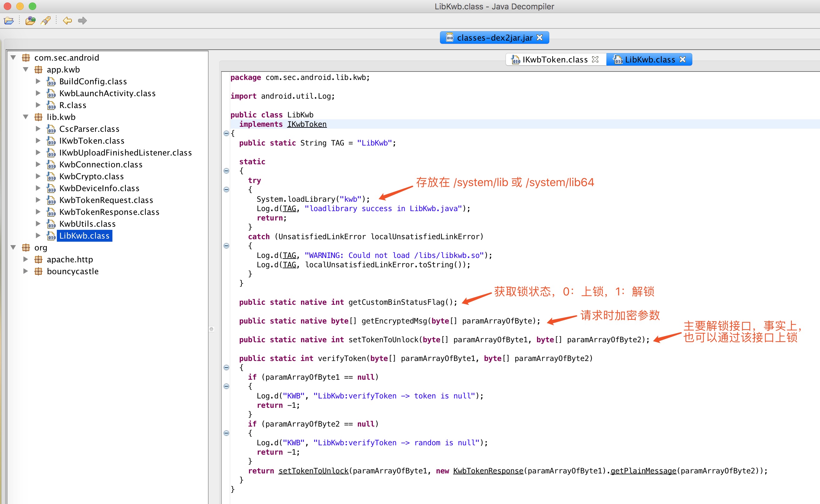Collapse the lib.kwb package

26,117
